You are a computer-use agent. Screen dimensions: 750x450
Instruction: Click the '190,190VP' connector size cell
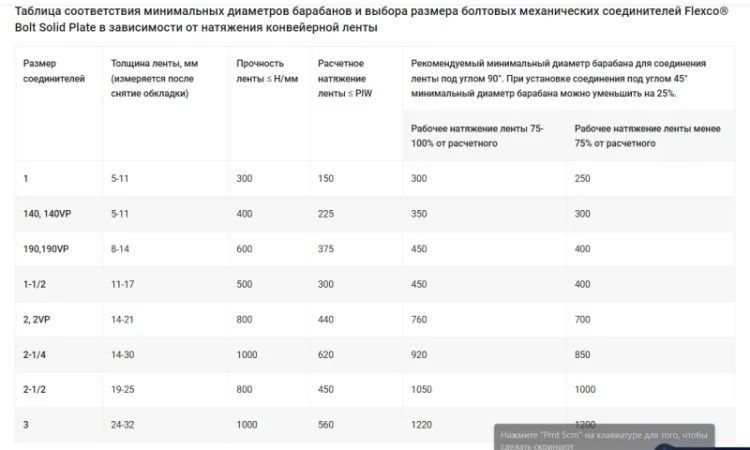pyautogui.click(x=46, y=249)
